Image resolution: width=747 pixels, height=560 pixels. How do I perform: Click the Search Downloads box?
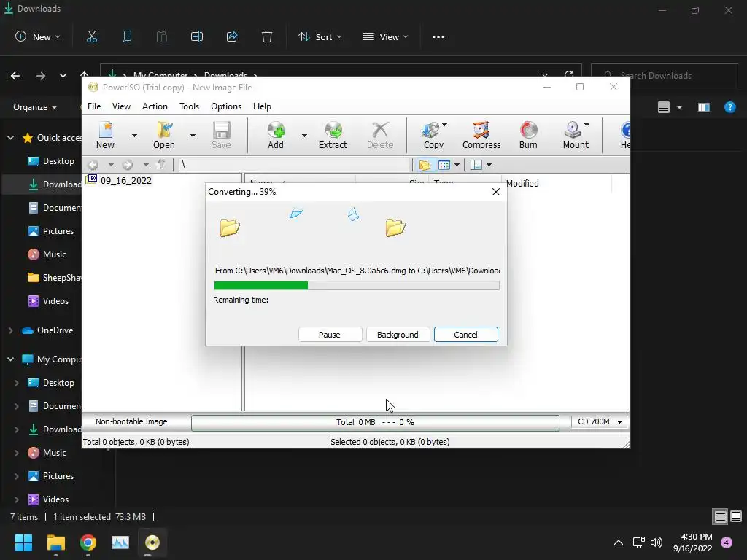[664, 76]
